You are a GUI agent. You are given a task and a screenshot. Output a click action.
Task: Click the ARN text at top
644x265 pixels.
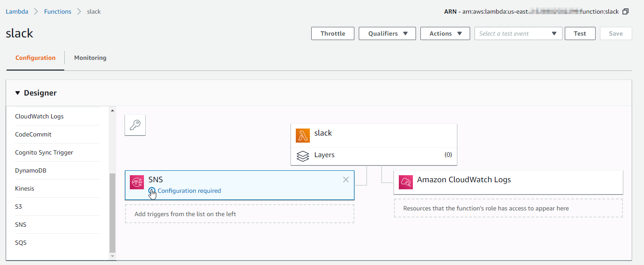(531, 11)
